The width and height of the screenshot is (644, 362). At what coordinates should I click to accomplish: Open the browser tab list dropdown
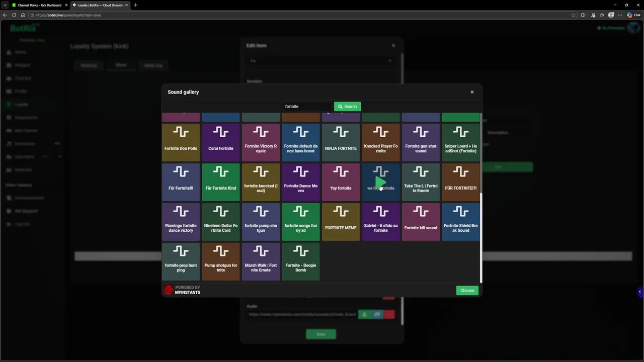[x=5, y=5]
